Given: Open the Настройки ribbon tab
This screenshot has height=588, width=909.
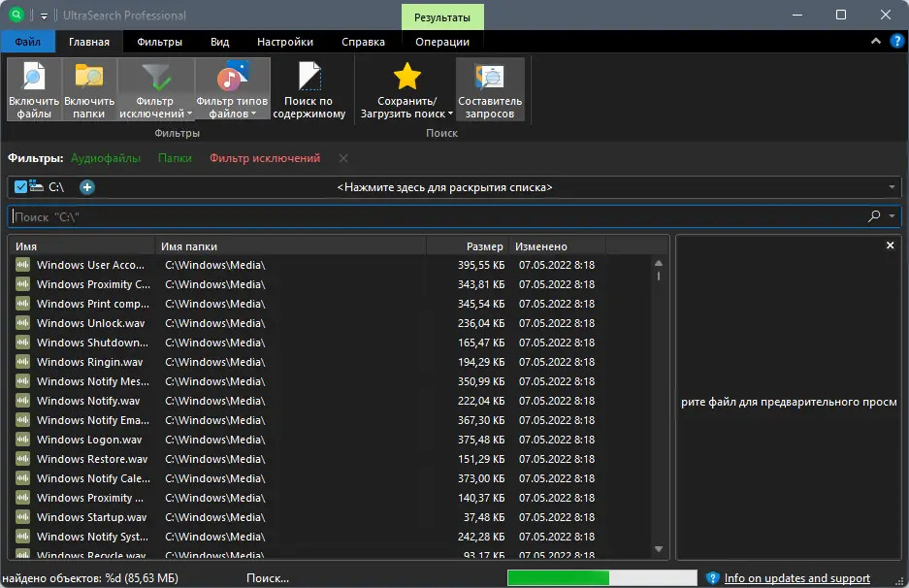Looking at the screenshot, I should pos(285,42).
